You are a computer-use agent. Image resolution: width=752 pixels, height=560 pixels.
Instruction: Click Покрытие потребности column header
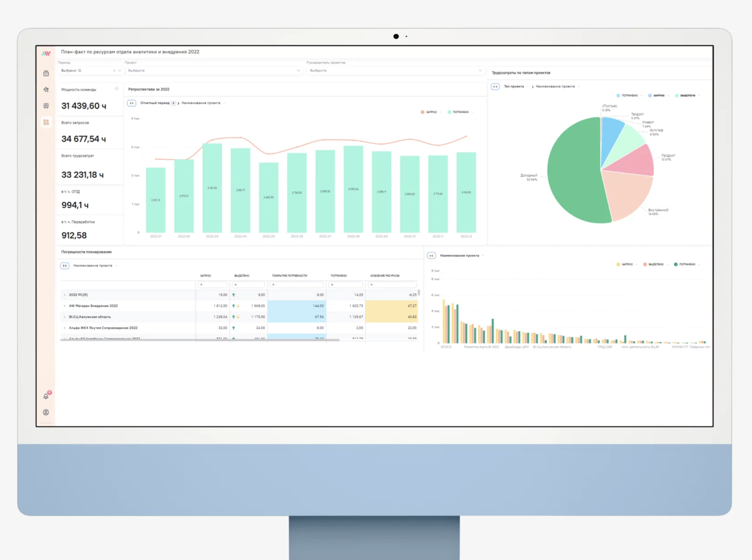tap(290, 276)
